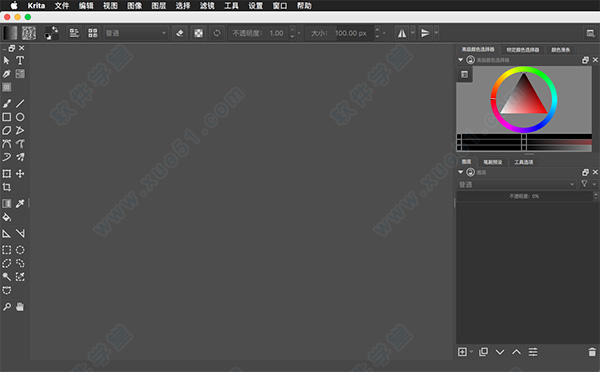Open layer properties button
Viewport: 600px width, 372px height.
click(533, 352)
